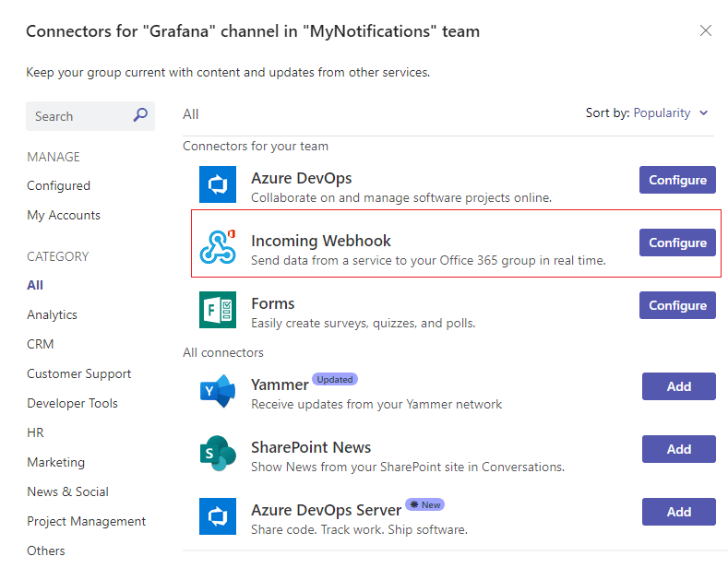728x580 pixels.
Task: Select the All category
Action: tap(35, 285)
